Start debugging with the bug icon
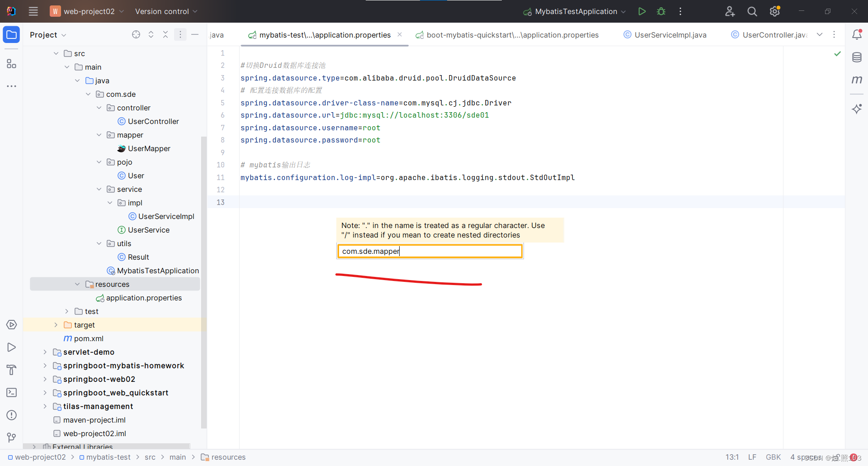 661,11
